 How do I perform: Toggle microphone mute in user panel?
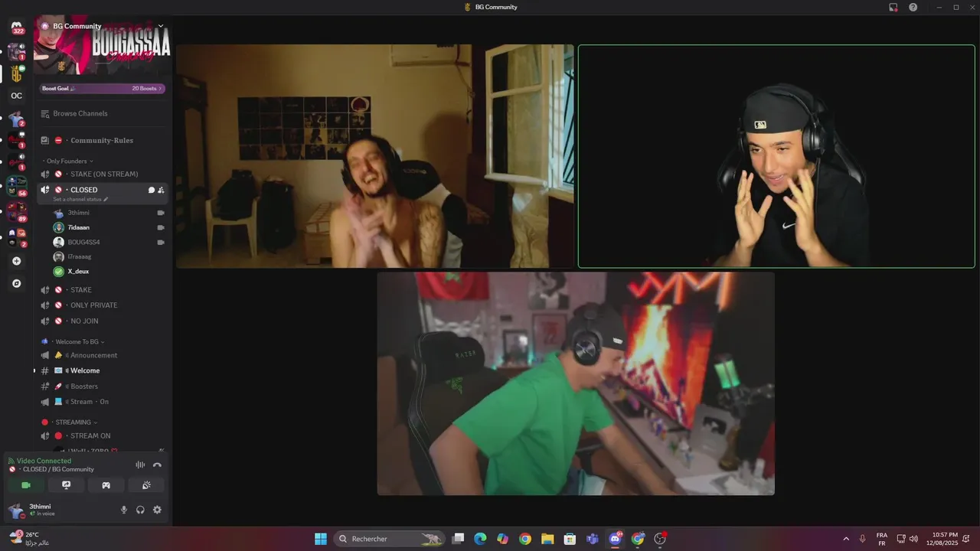click(x=124, y=510)
